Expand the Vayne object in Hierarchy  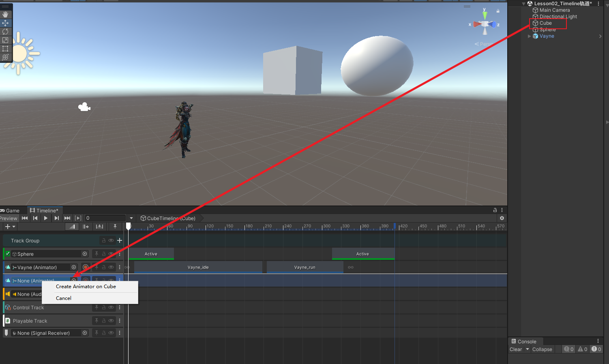pyautogui.click(x=529, y=36)
